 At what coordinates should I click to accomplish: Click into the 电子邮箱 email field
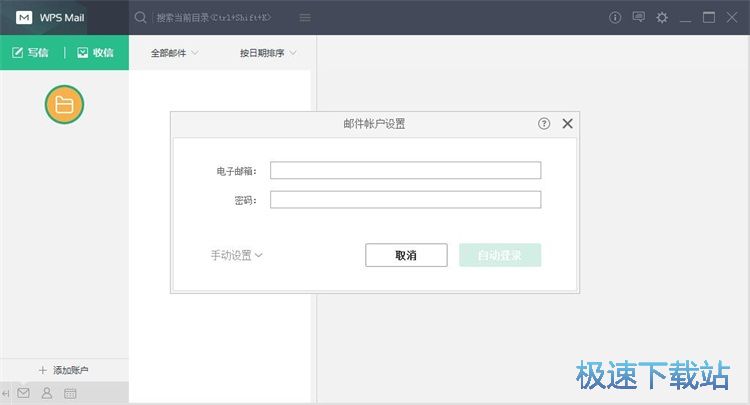(x=405, y=171)
